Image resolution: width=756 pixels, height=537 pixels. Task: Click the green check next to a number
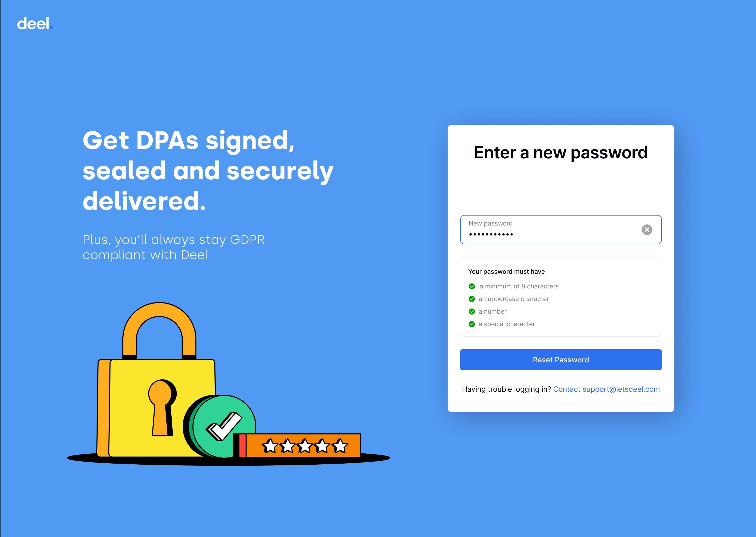pos(472,312)
